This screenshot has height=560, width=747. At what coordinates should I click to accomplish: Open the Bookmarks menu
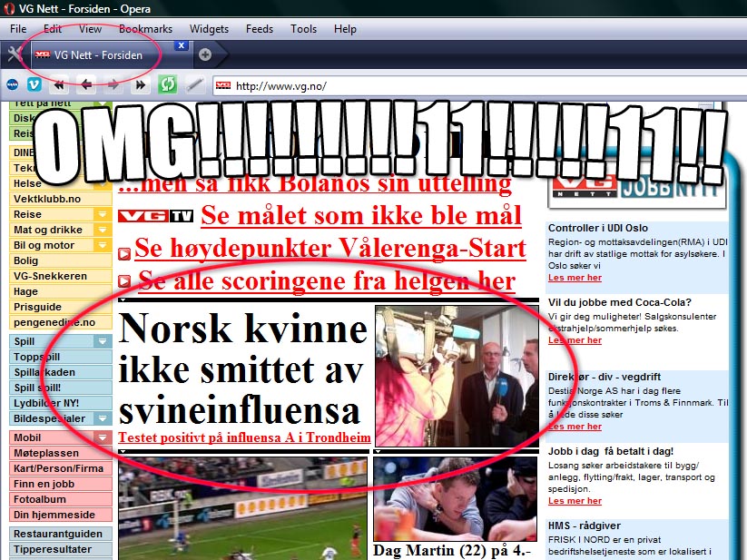[x=145, y=29]
